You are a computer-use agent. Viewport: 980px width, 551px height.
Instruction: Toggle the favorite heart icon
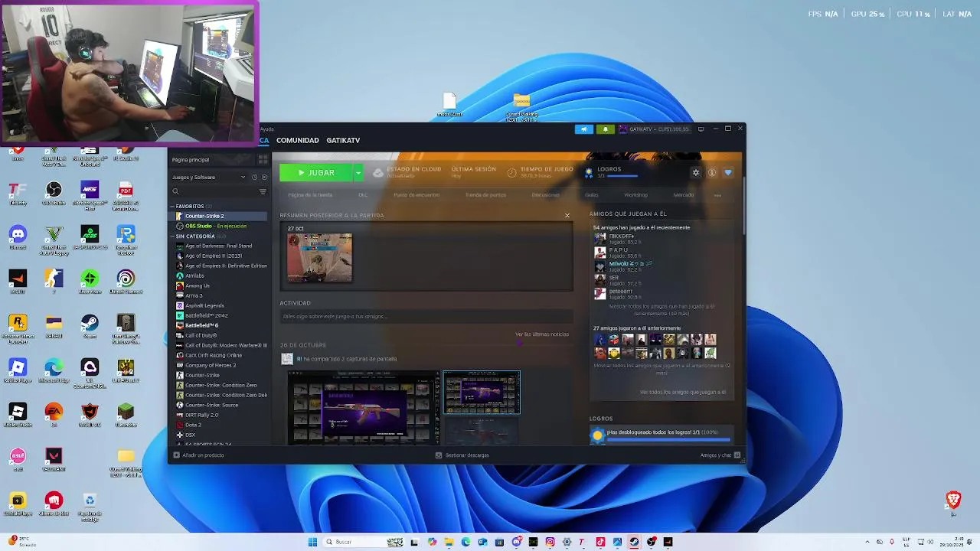[x=728, y=173]
